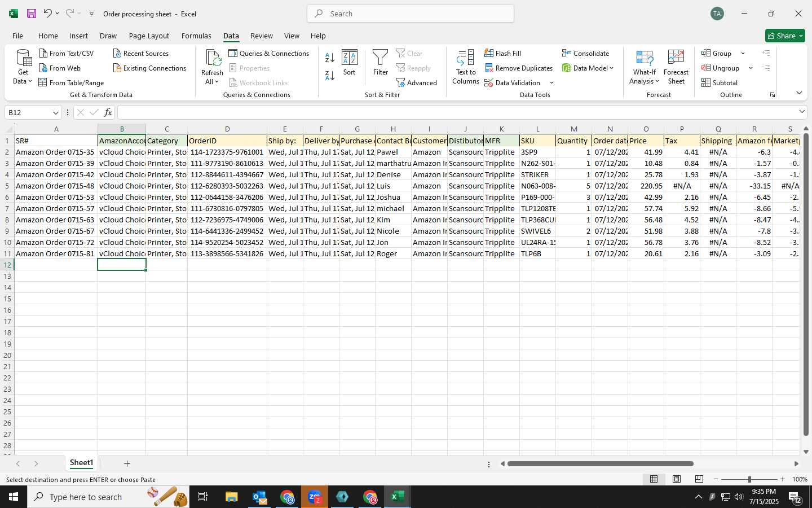Open Get Data menu button
Image resolution: width=812 pixels, height=508 pixels.
pyautogui.click(x=23, y=67)
